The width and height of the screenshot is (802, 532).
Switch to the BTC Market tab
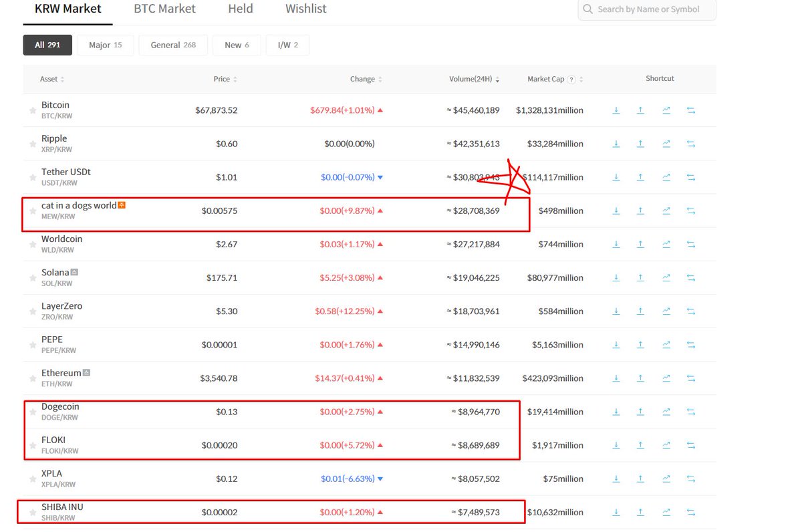tap(164, 9)
